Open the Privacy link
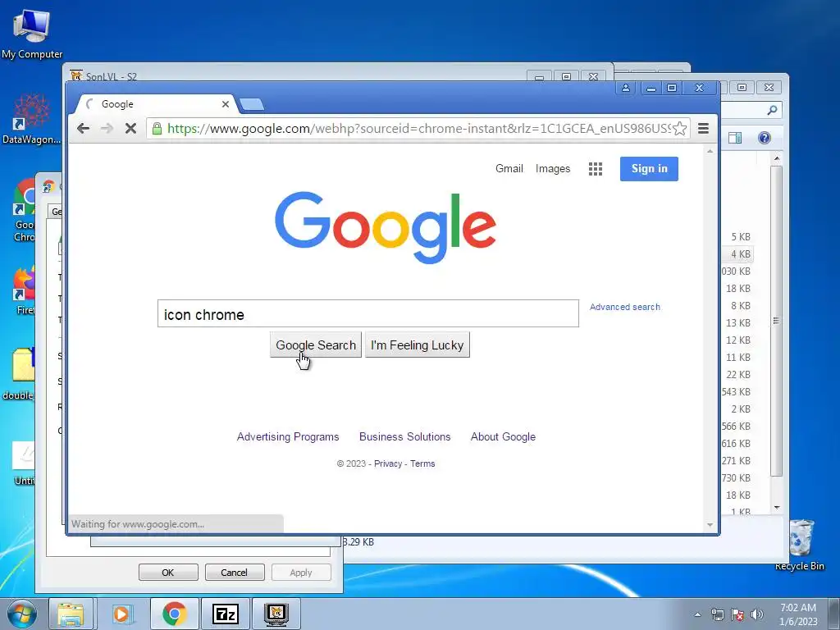 click(388, 463)
